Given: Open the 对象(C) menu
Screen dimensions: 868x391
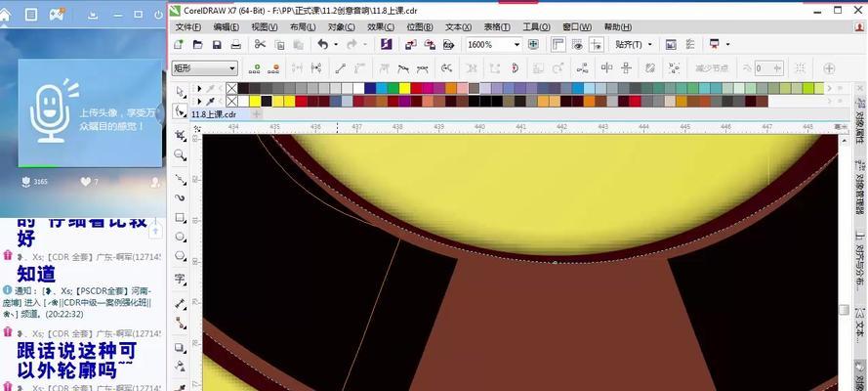Looking at the screenshot, I should coord(341,27).
